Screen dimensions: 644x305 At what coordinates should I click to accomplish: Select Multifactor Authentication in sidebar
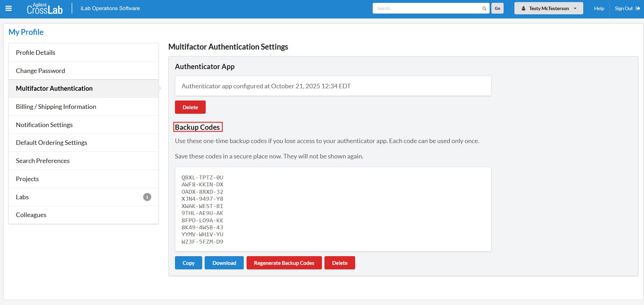[54, 89]
